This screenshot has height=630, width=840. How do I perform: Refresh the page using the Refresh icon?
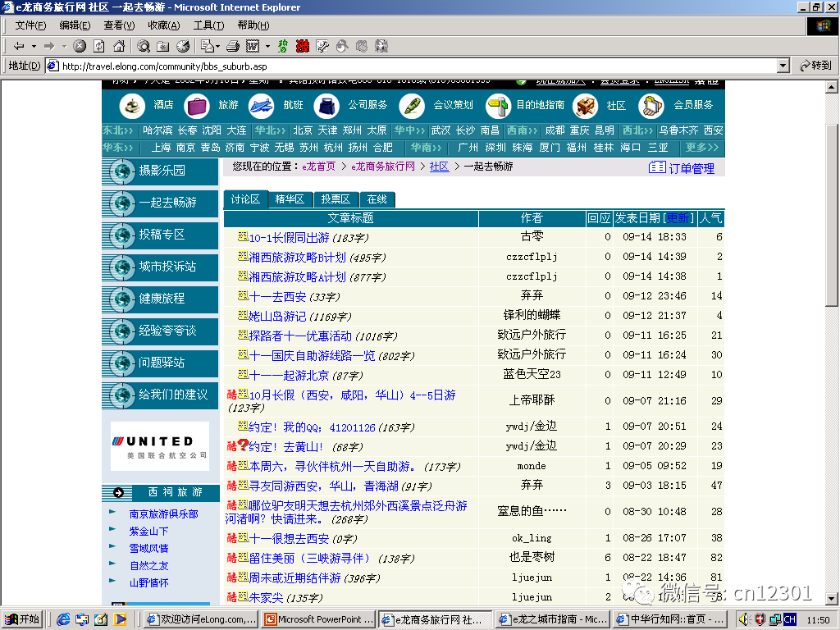(99, 47)
